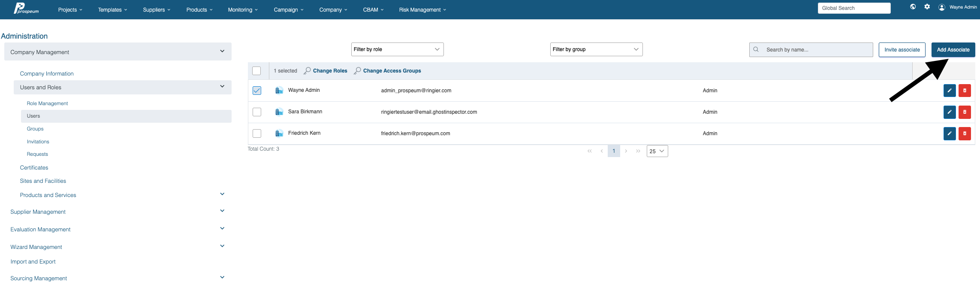980x303 pixels.
Task: Click the Prospeum logo
Action: click(x=26, y=9)
